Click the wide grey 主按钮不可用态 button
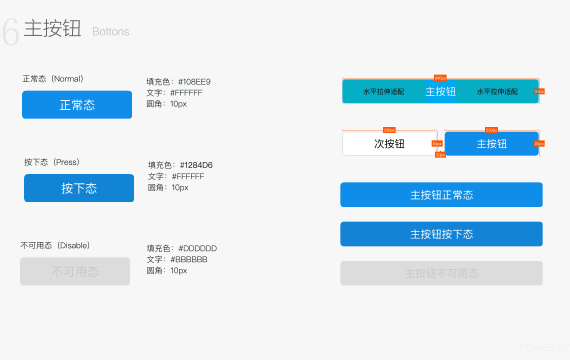570x360 pixels. 441,273
